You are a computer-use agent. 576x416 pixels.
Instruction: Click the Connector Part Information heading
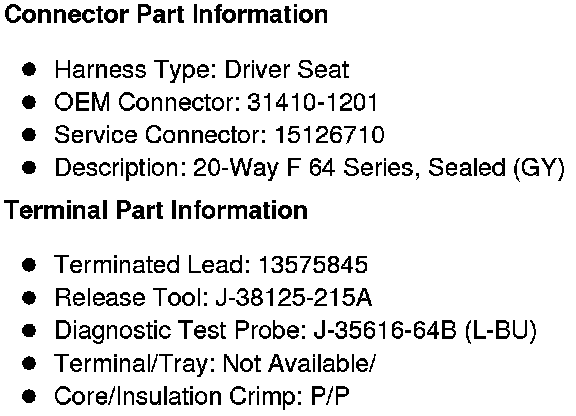[x=166, y=15]
